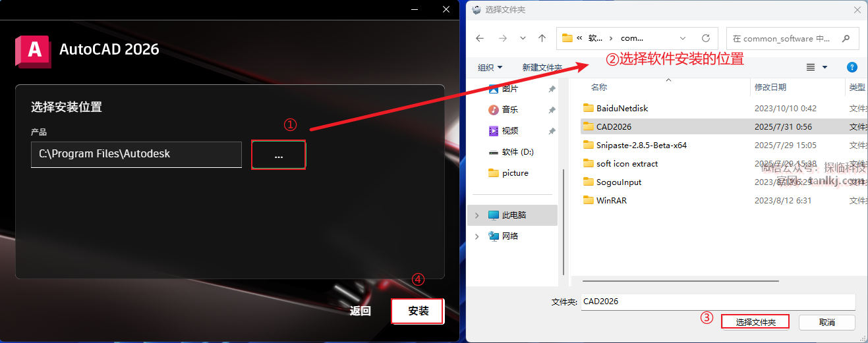Viewport: 868px width, 343px height.
Task: Click the install path field C:\Program Files\Autodesk
Action: point(136,154)
